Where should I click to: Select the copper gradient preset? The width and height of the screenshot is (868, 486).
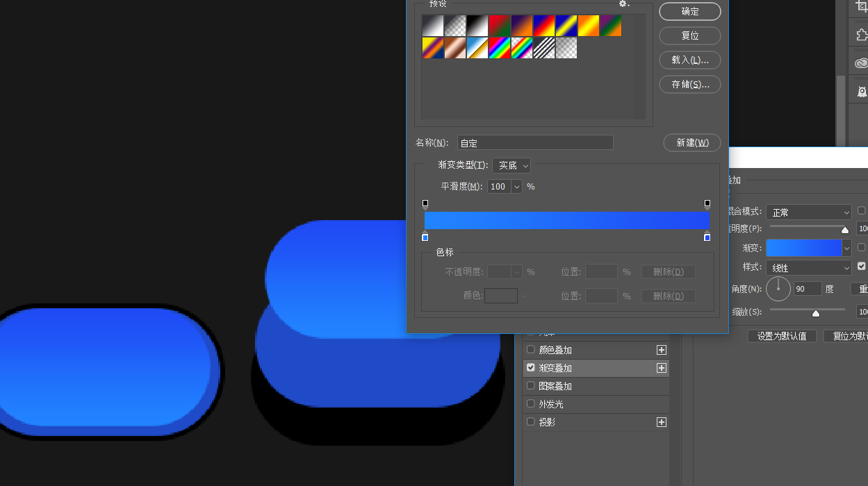[455, 48]
